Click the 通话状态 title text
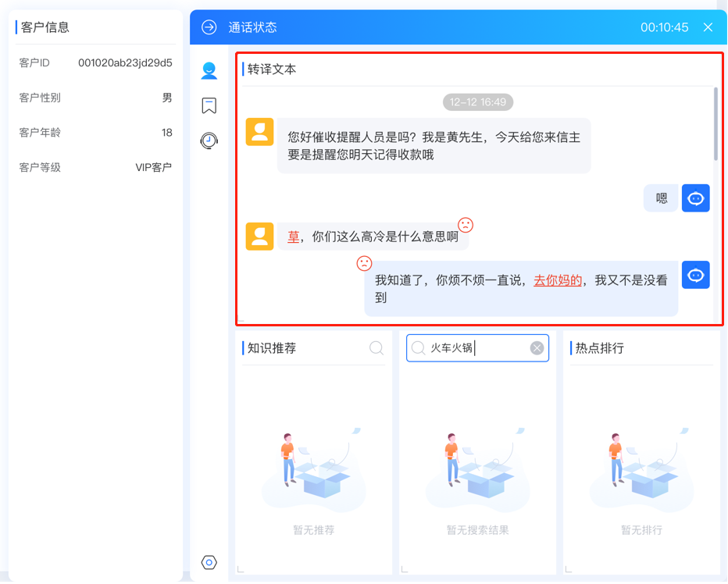The height and width of the screenshot is (584, 728). pyautogui.click(x=252, y=27)
